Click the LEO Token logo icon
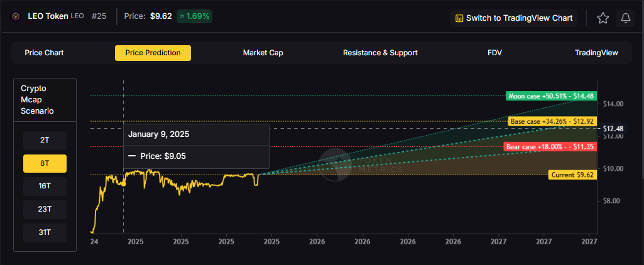 (16, 16)
